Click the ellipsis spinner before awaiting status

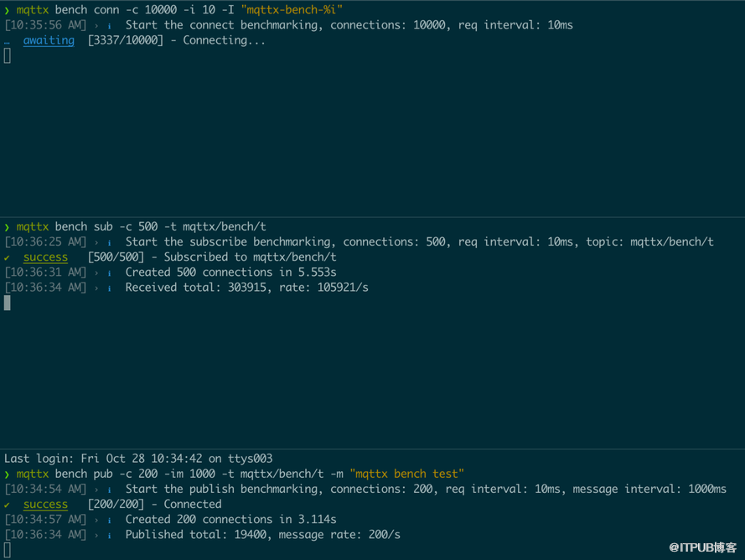click(x=8, y=41)
